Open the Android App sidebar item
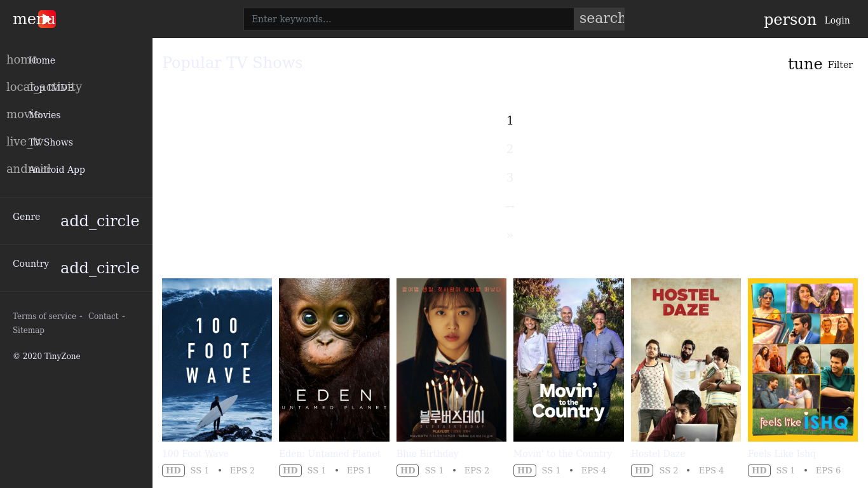Viewport: 868px width, 488px height. tap(57, 170)
